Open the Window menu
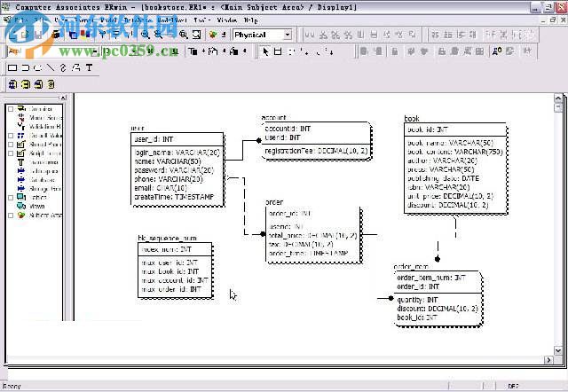Screen dimensions: 568x392 [x=226, y=19]
